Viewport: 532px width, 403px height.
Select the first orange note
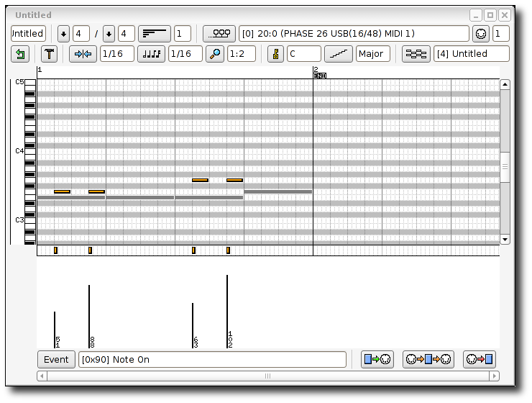pyautogui.click(x=62, y=192)
